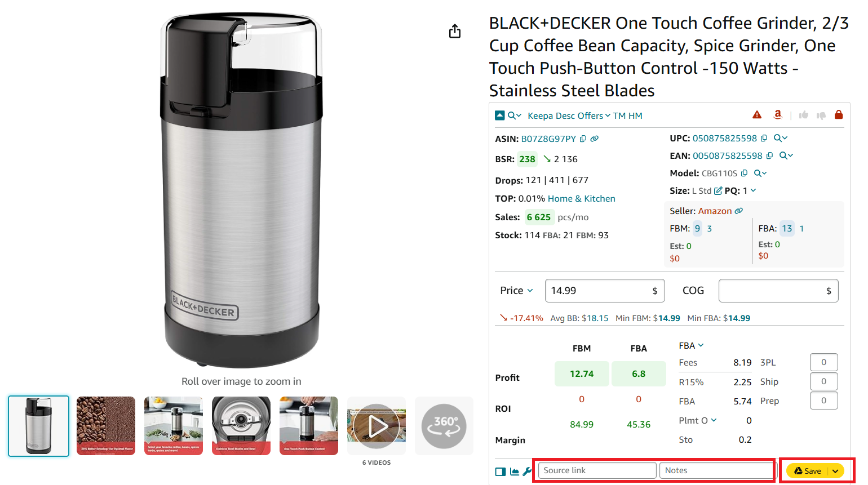The image size is (868, 485).
Task: Click the red warning triangle icon
Action: [756, 114]
